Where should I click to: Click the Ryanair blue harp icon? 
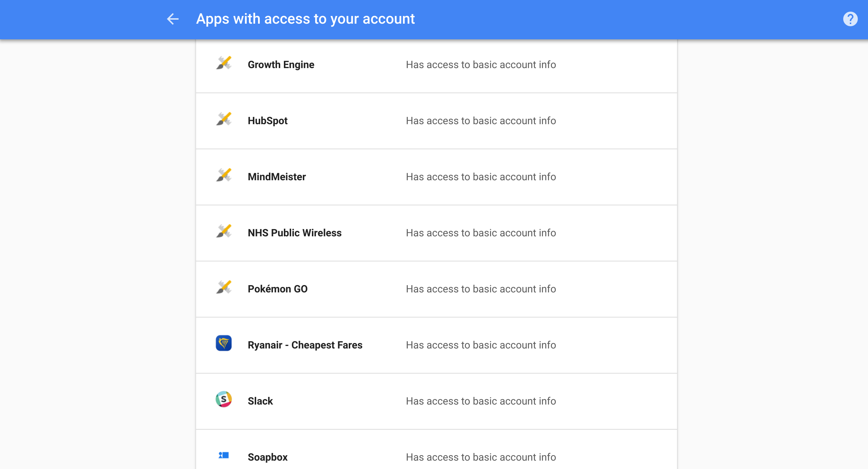(x=224, y=343)
